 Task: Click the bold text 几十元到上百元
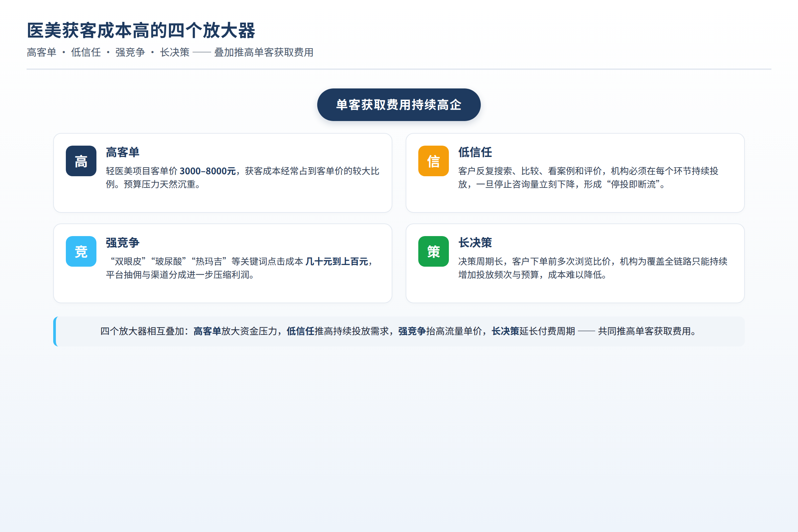pyautogui.click(x=336, y=262)
